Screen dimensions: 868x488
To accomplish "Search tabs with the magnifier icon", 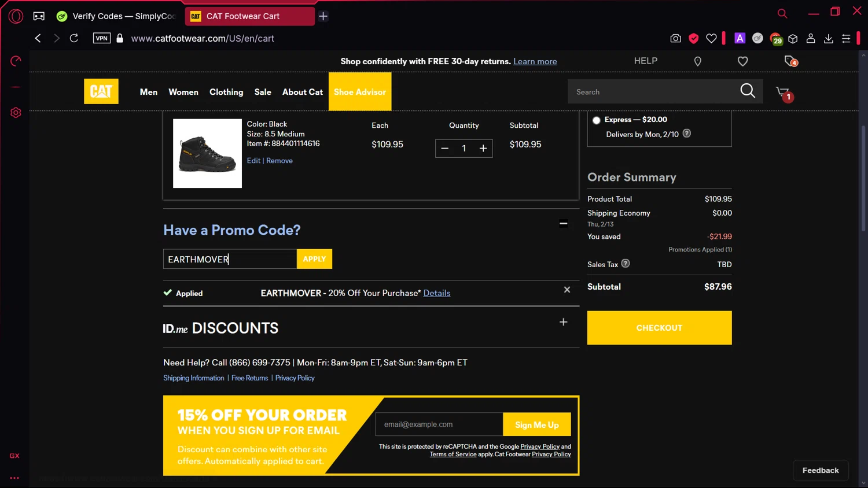I will 782,13.
